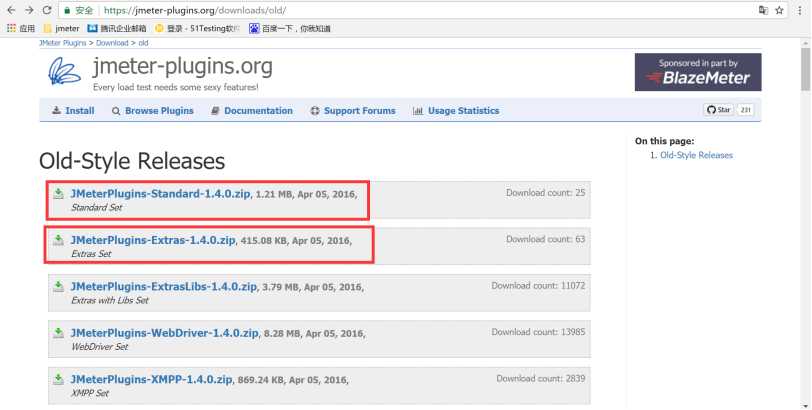
Task: Click the Old-Style Releases heading
Action: (x=132, y=161)
